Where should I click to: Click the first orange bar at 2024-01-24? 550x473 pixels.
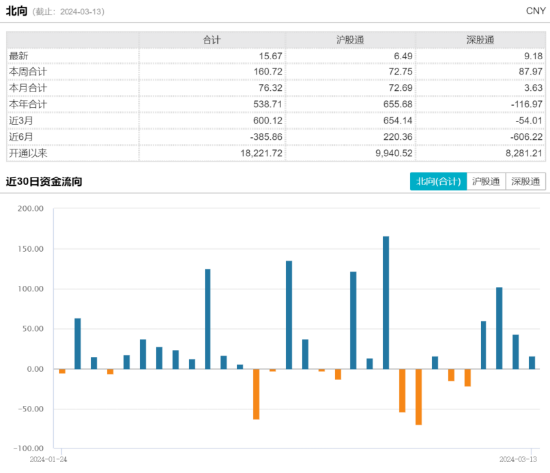click(62, 371)
